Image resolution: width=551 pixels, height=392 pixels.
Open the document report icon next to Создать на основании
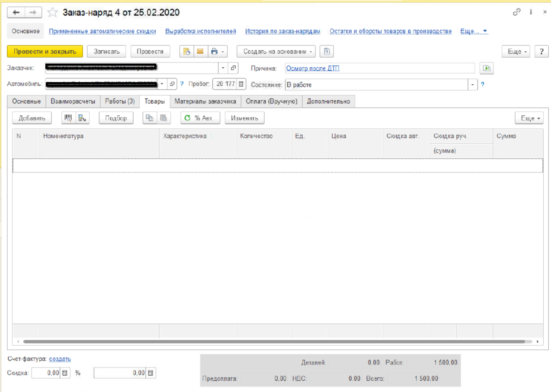327,51
